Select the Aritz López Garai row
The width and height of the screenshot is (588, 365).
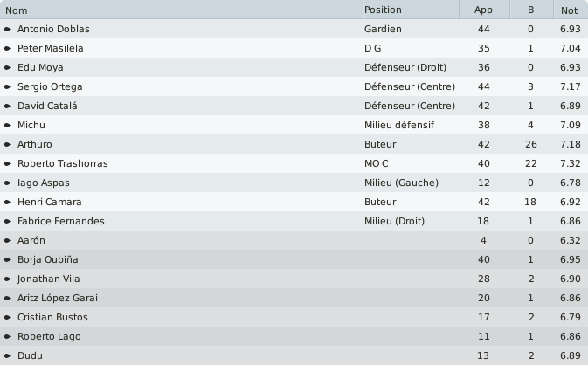tap(294, 298)
